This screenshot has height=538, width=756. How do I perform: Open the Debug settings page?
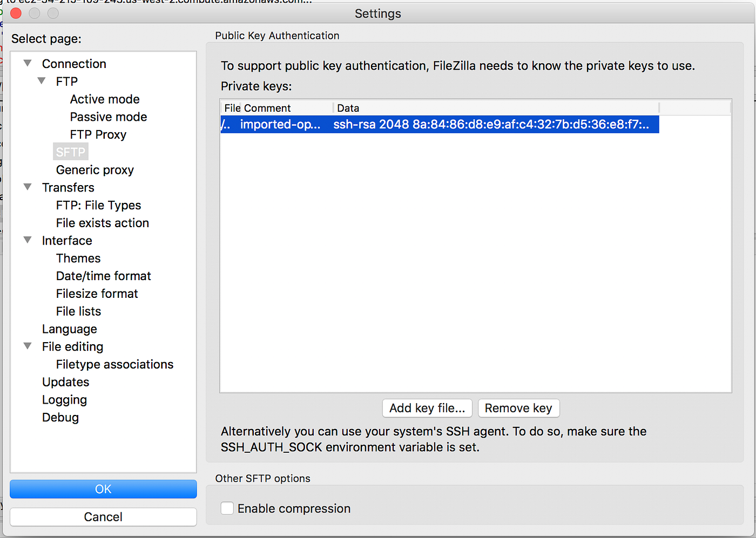coord(60,417)
